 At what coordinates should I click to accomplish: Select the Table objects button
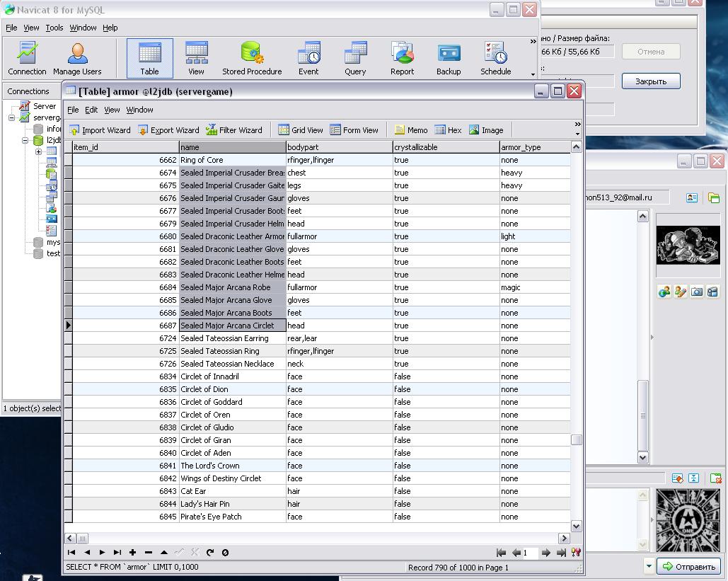[149, 58]
